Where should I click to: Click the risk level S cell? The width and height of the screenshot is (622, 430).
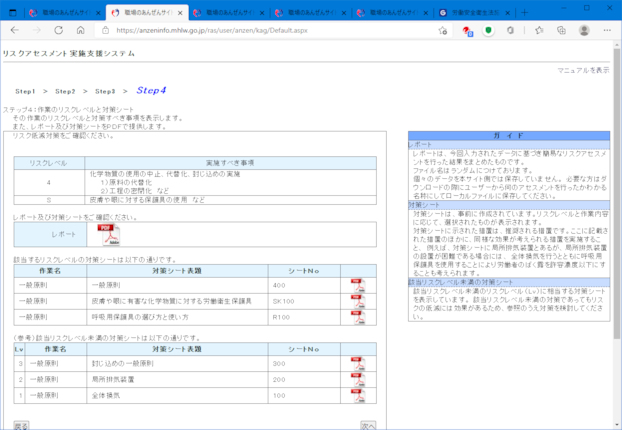49,200
